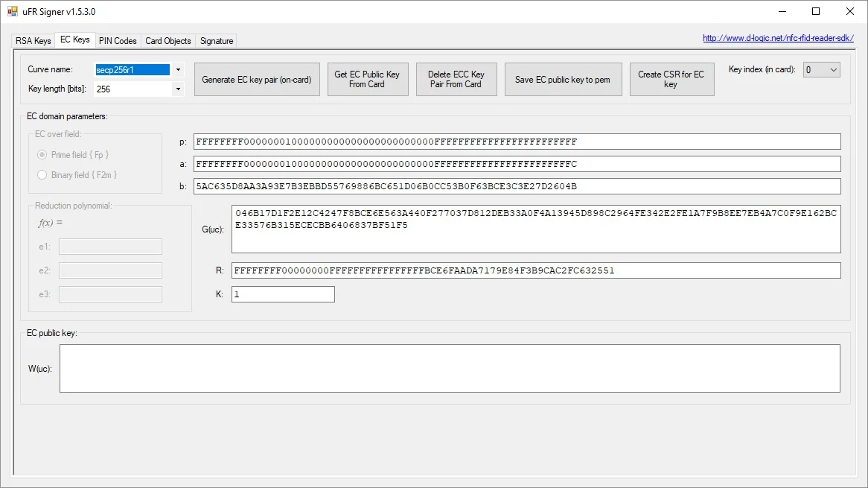
Task: Maximize the uFR Signer window
Action: click(x=816, y=11)
